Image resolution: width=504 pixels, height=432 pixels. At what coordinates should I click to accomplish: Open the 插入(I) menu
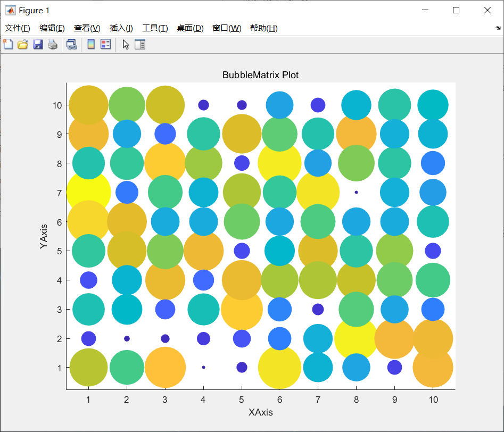[x=121, y=28]
